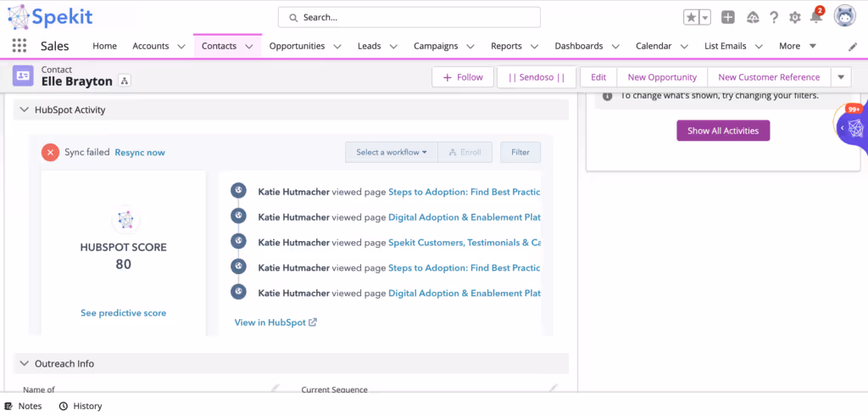Expand the Opportunities tab chevron

pyautogui.click(x=337, y=47)
